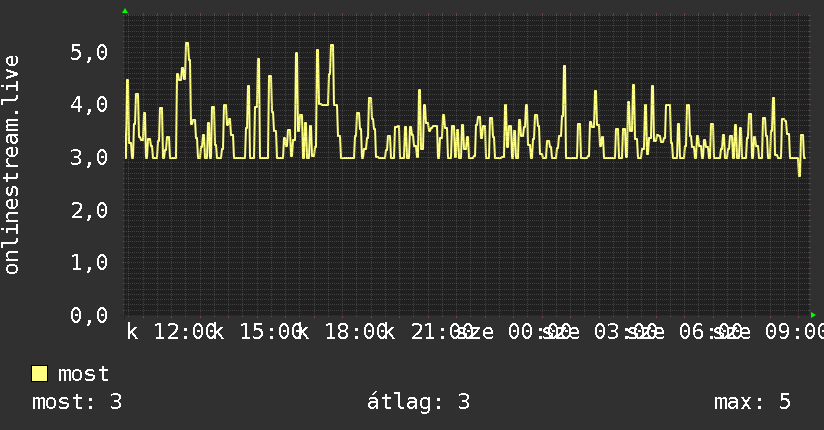The width and height of the screenshot is (824, 430).
Task: Click the 0,0 y-axis label
Action: tap(89, 314)
